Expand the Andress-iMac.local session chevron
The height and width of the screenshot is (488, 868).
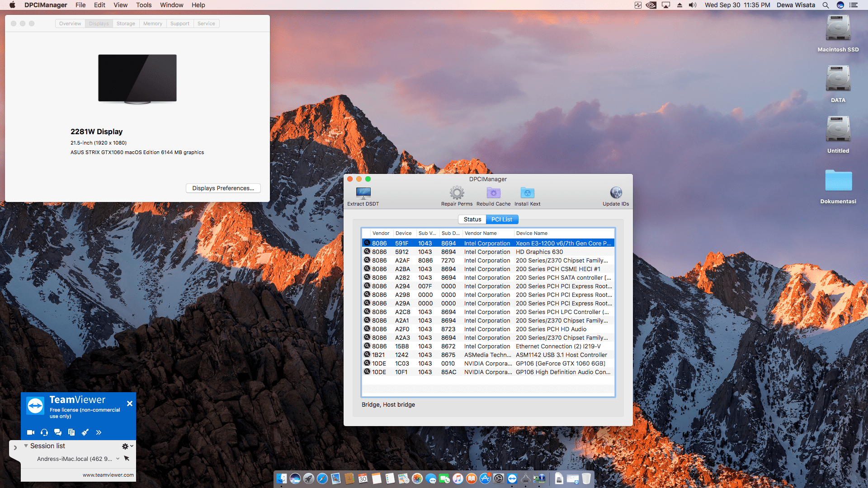(x=118, y=459)
